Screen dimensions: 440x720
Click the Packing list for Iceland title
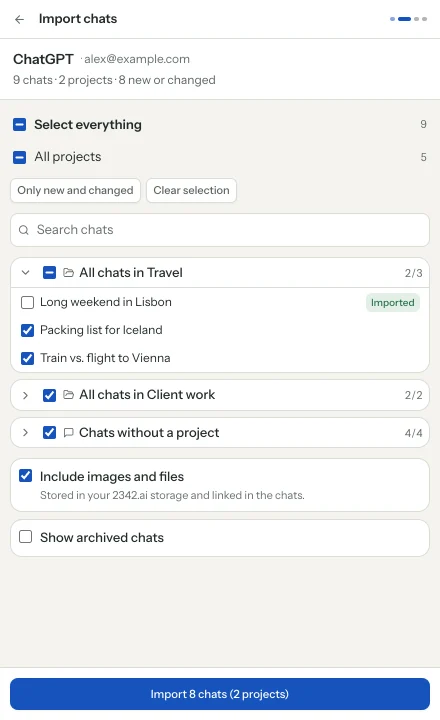pos(101,330)
